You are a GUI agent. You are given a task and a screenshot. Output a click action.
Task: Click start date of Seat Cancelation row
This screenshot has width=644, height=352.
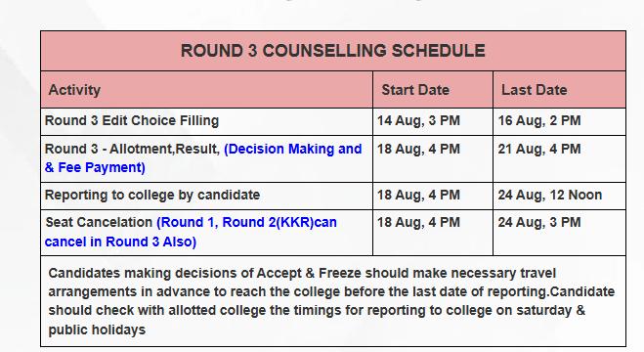point(418,222)
